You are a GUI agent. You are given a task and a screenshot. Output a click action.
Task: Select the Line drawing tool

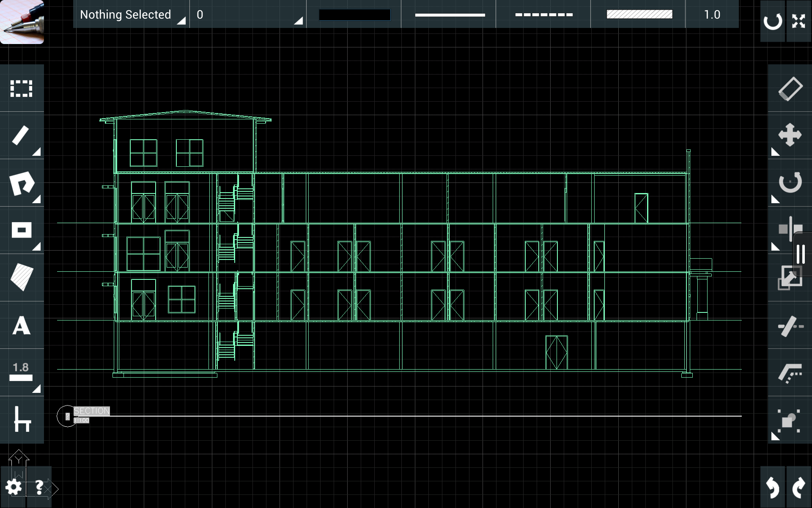(x=21, y=136)
